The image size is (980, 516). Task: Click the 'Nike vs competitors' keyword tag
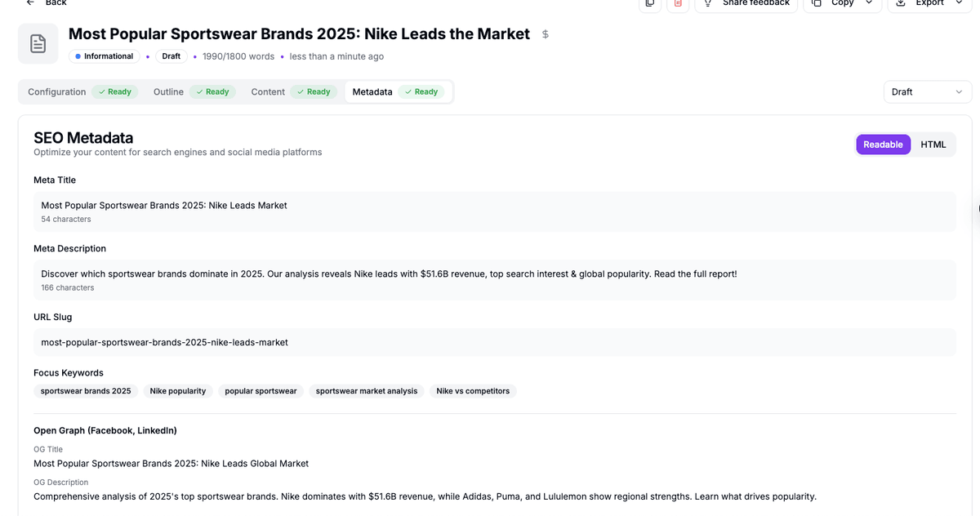click(473, 391)
